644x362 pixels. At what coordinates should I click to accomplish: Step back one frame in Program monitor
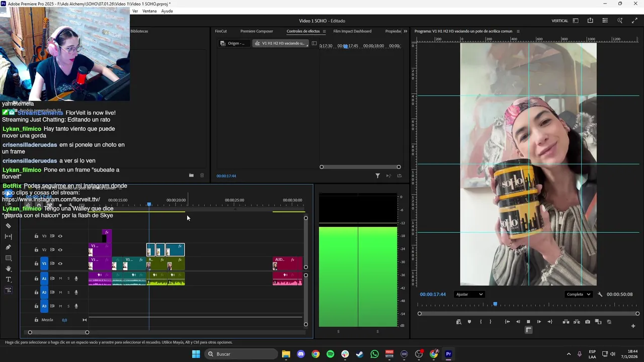coord(518,322)
